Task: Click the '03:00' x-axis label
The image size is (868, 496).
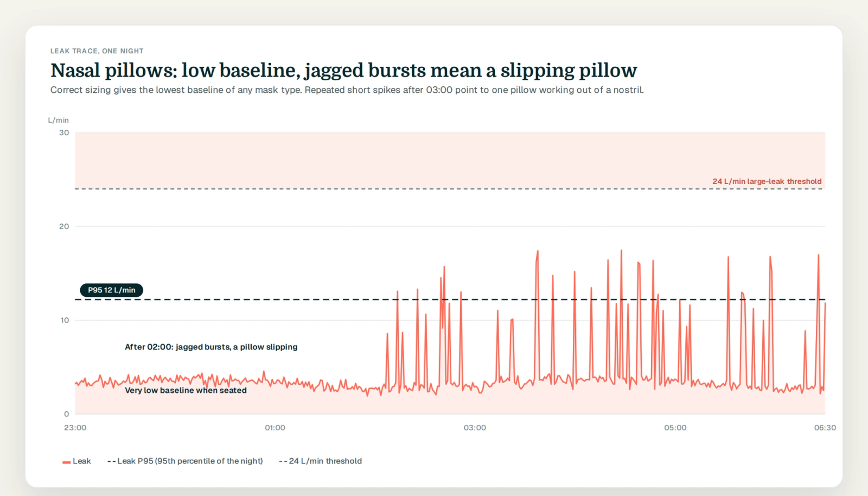Action: 475,428
